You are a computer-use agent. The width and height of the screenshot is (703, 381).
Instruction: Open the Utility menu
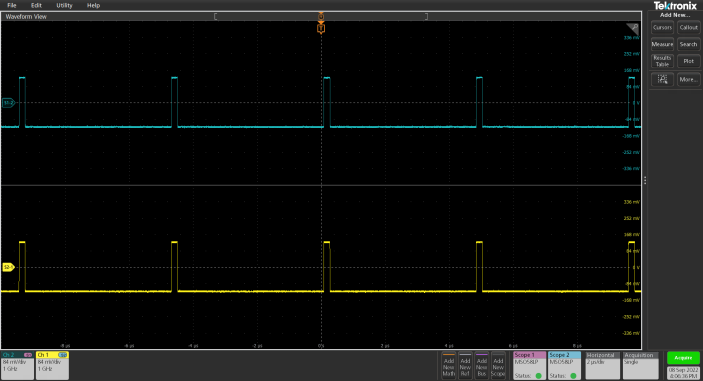pyautogui.click(x=64, y=5)
